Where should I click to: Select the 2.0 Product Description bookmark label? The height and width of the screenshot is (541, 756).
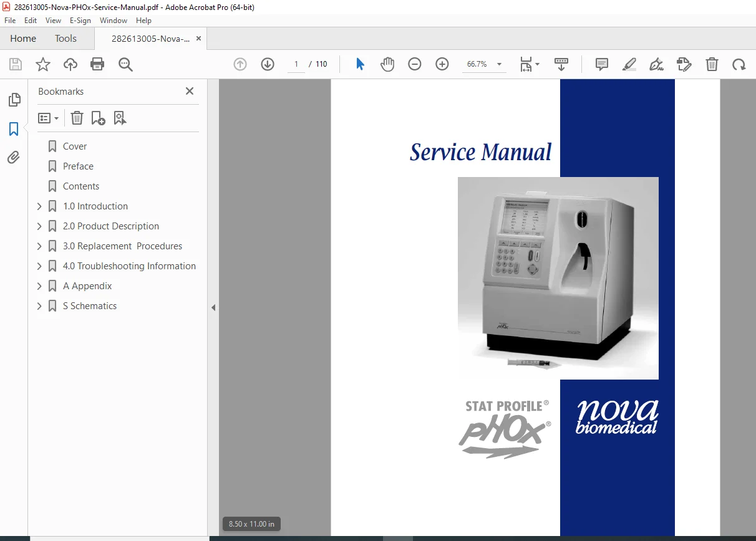coord(111,226)
